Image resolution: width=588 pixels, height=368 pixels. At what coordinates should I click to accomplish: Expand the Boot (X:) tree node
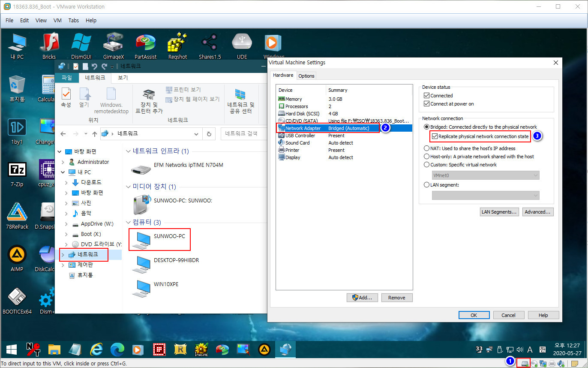(x=66, y=234)
